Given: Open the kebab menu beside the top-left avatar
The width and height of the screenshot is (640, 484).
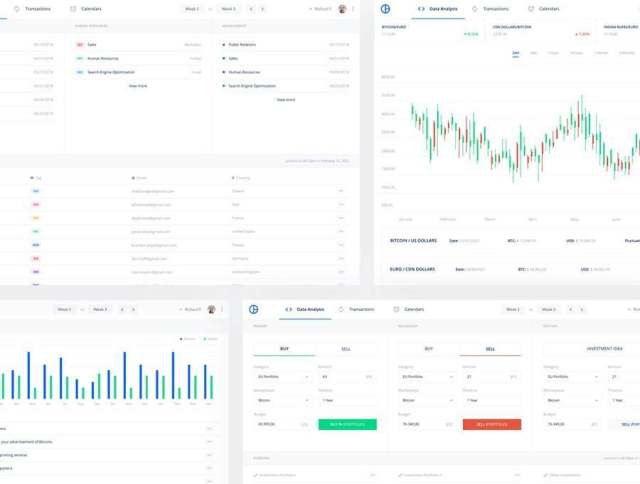Looking at the screenshot, I should (x=353, y=9).
